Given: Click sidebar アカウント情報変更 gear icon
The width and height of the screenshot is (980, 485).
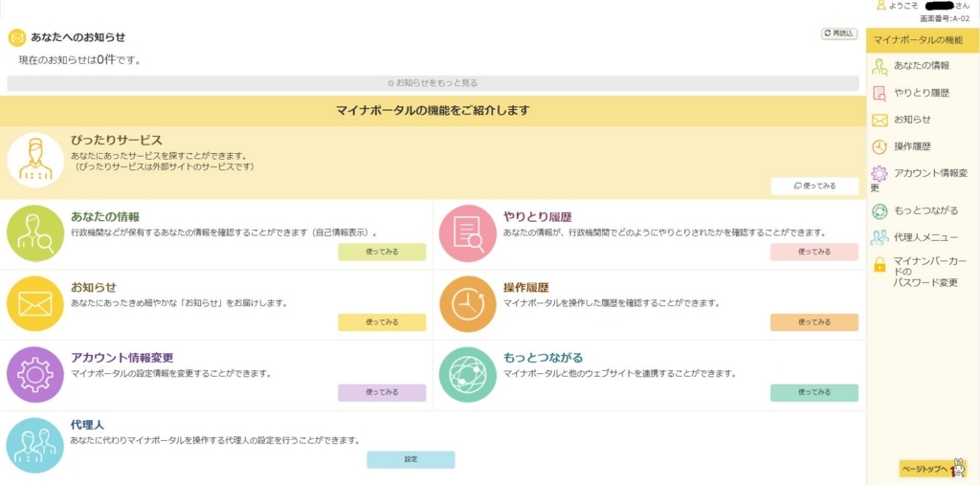Looking at the screenshot, I should click(x=880, y=174).
